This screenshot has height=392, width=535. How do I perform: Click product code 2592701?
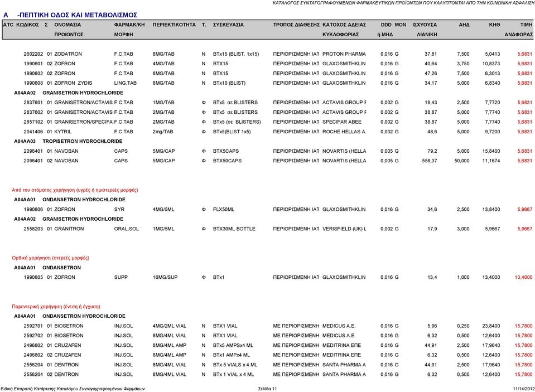pyautogui.click(x=33, y=326)
